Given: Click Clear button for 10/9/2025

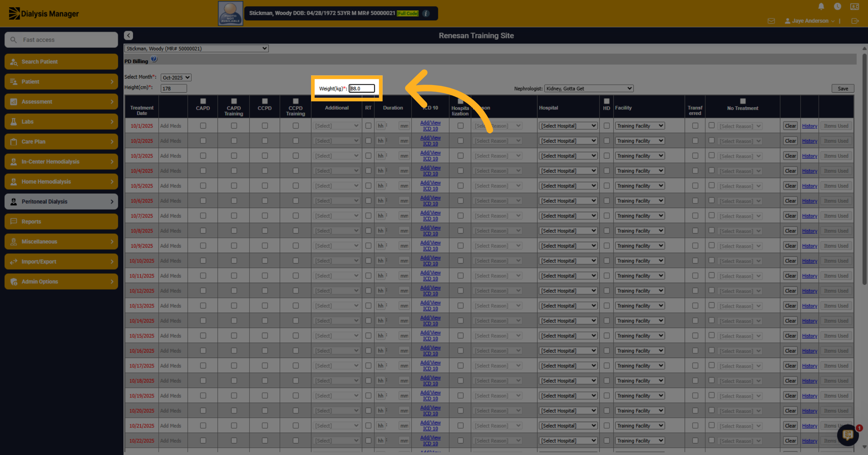Looking at the screenshot, I should point(790,246).
